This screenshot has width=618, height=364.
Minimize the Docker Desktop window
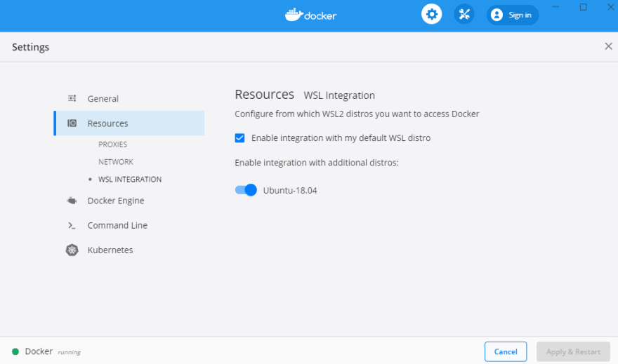click(x=555, y=7)
